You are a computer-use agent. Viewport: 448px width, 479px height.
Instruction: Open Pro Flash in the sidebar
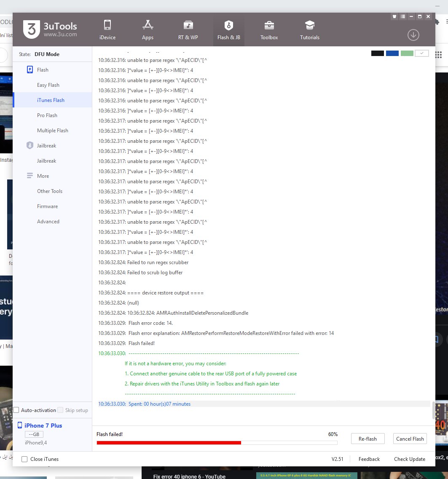[x=47, y=115]
